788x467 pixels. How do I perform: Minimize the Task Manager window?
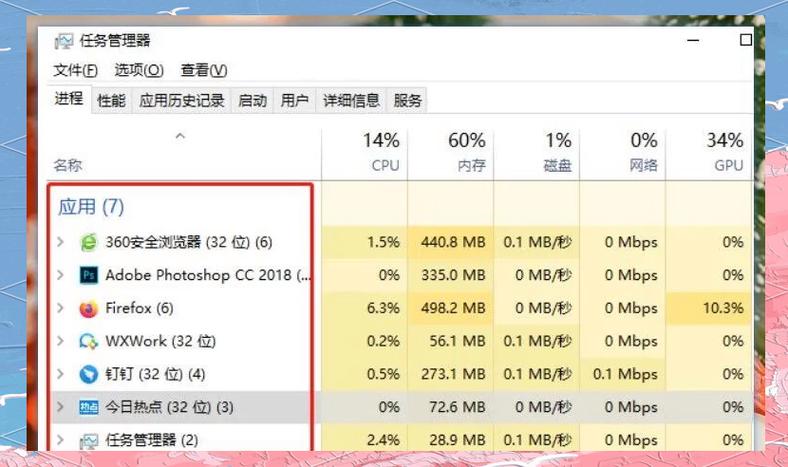coord(693,40)
